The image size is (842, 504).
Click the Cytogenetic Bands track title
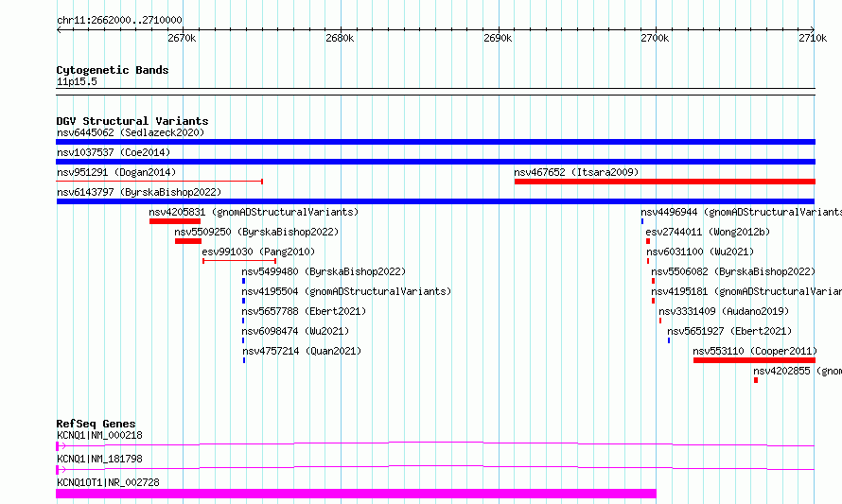(113, 70)
